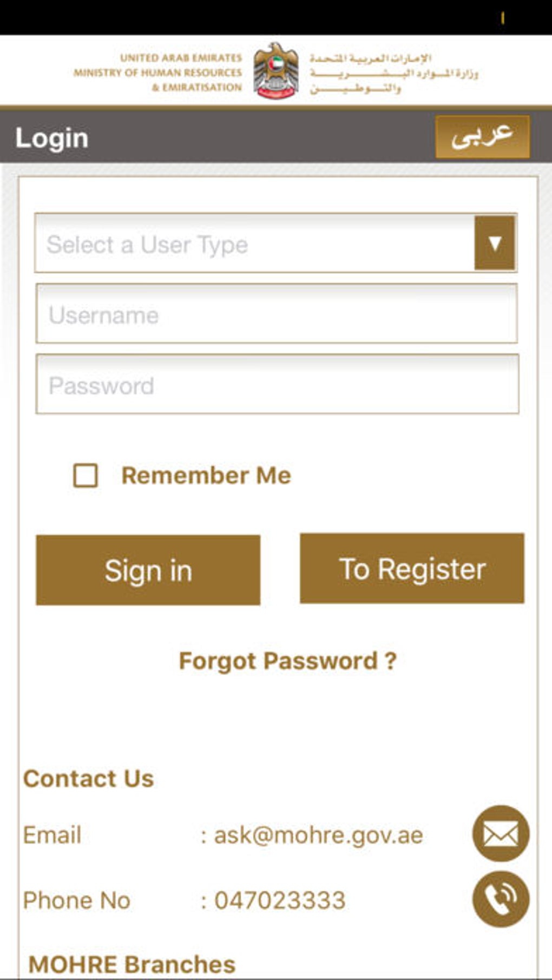Click the Arabic ministry name text

(393, 73)
